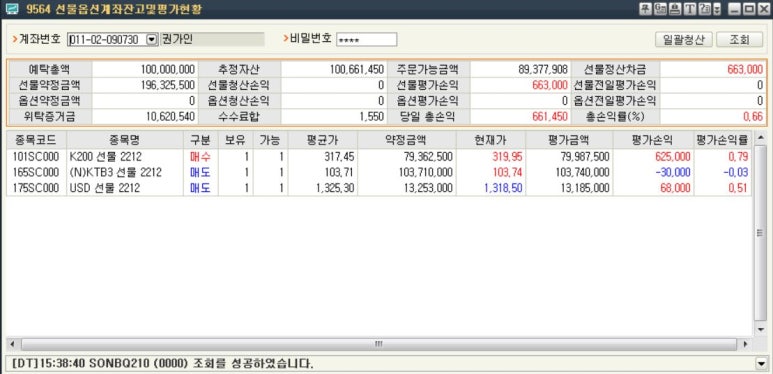Click the 보유 column header
Viewport: 773px width, 374px height.
coord(236,140)
